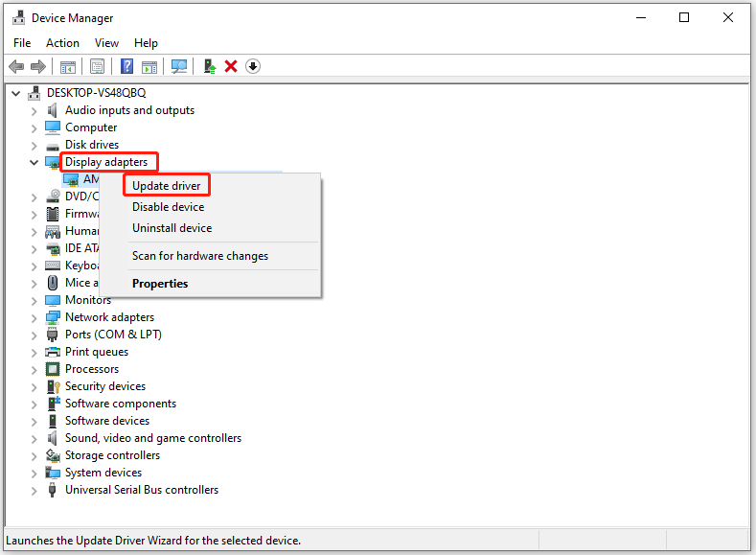This screenshot has height=555, width=756.
Task: Select the Ports (COM & LPT) label
Action: click(x=113, y=335)
